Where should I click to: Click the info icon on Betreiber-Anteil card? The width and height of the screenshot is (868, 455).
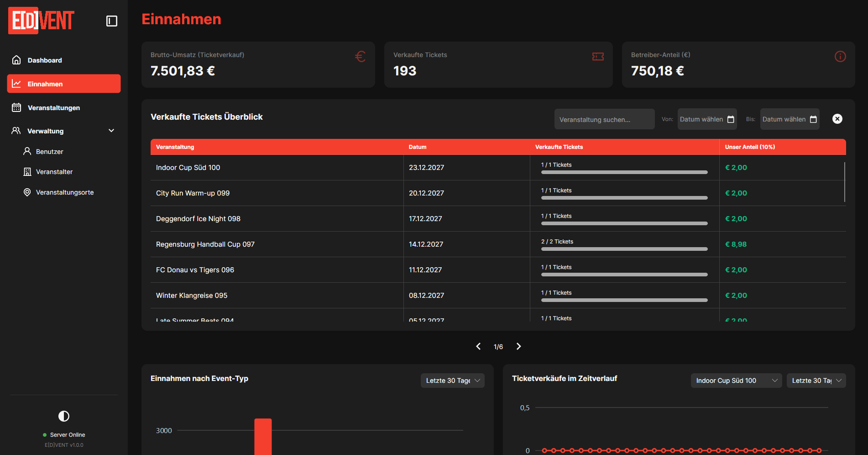tap(840, 56)
